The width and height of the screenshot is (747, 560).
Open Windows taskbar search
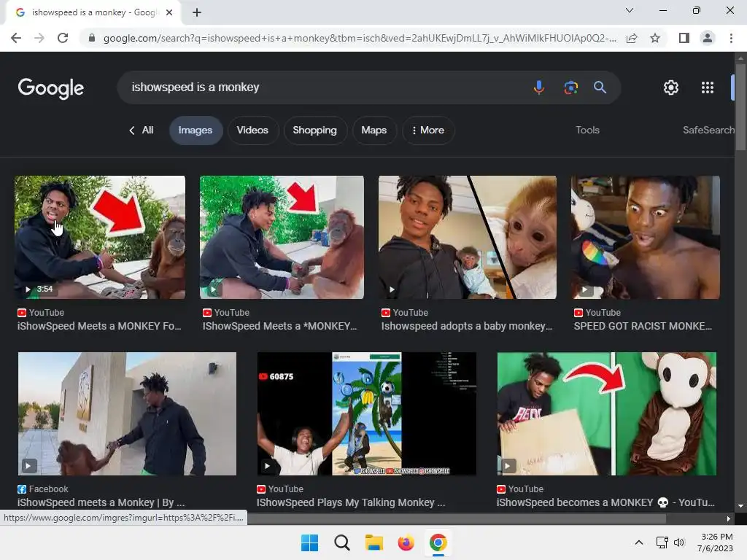pos(341,542)
